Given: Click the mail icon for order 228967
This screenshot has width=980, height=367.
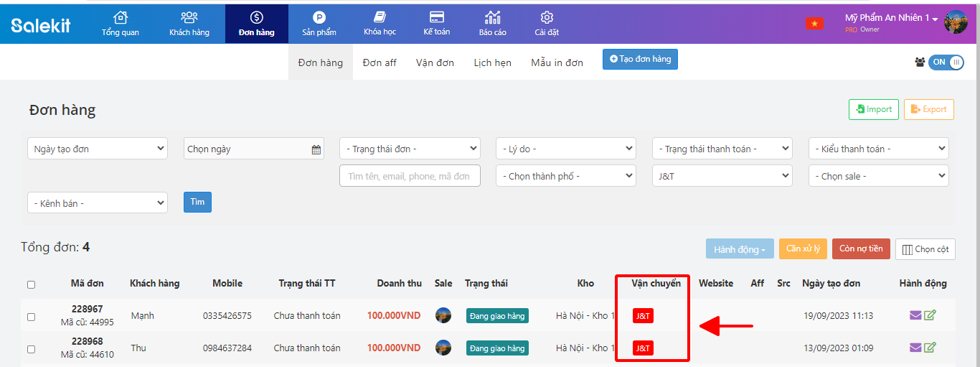Looking at the screenshot, I should click(x=915, y=315).
